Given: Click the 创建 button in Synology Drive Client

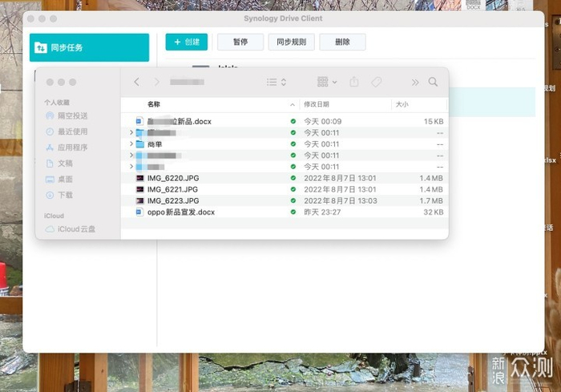Looking at the screenshot, I should 187,42.
